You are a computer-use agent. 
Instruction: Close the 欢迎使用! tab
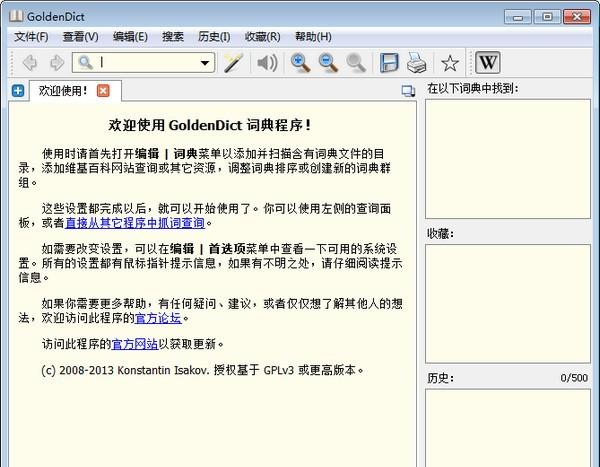[x=103, y=91]
